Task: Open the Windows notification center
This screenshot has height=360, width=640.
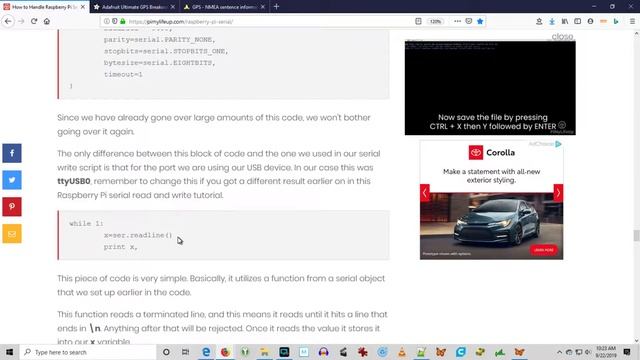Action: click(x=627, y=352)
